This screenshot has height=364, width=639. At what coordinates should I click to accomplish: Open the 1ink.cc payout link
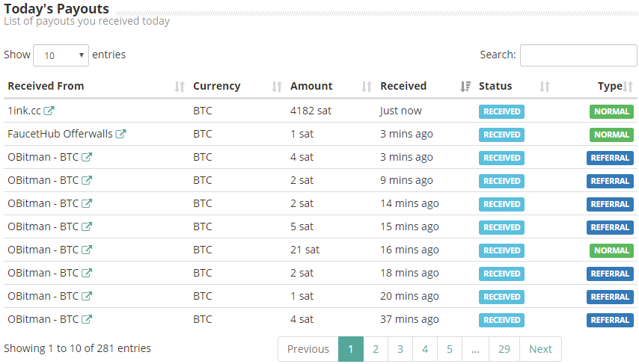(24, 111)
